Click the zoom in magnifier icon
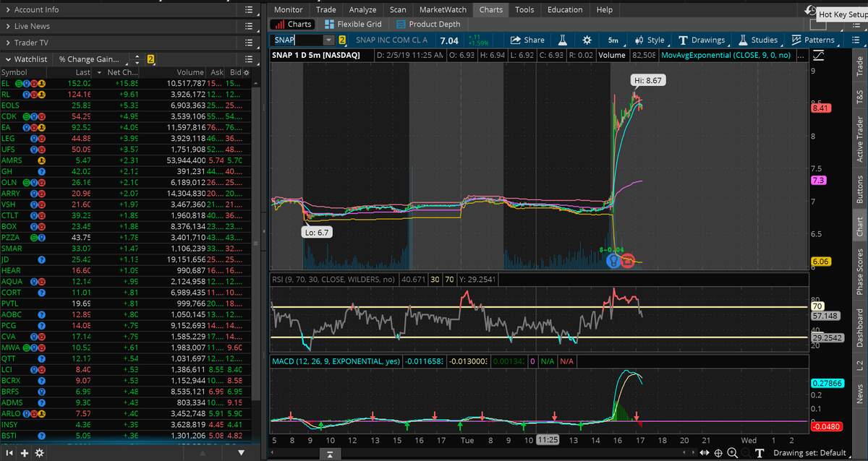Image resolution: width=868 pixels, height=461 pixels. [733, 452]
